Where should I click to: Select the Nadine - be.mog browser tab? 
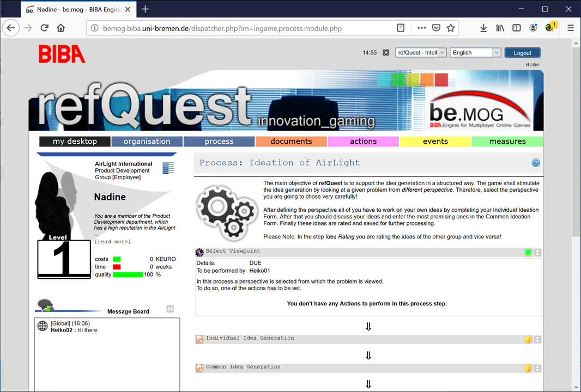78,9
